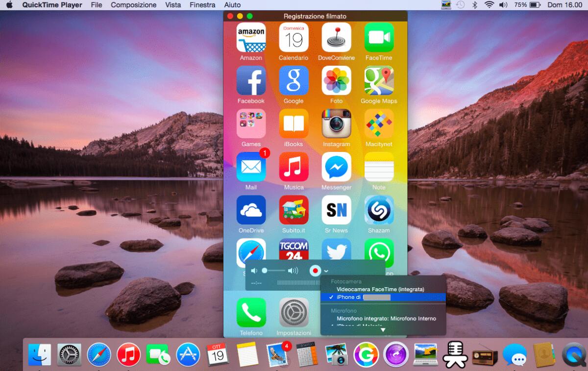
Task: Open FaceTime on the mirrored iPhone screen
Action: [379, 37]
